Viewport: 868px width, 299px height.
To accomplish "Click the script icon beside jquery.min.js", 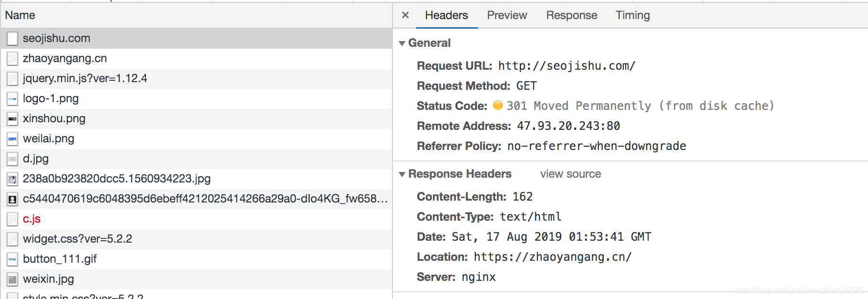I will [x=12, y=79].
